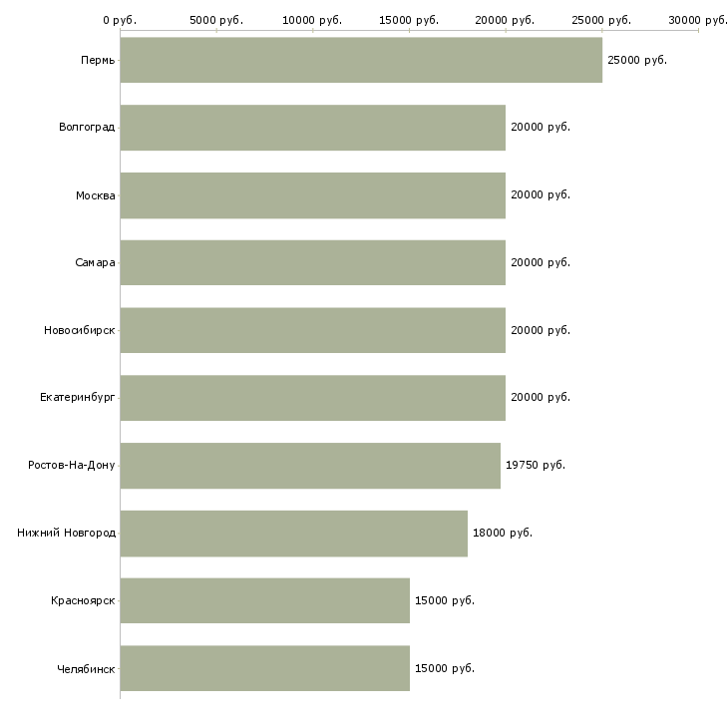
Task: Click the Пермь city axis label
Action: click(98, 60)
